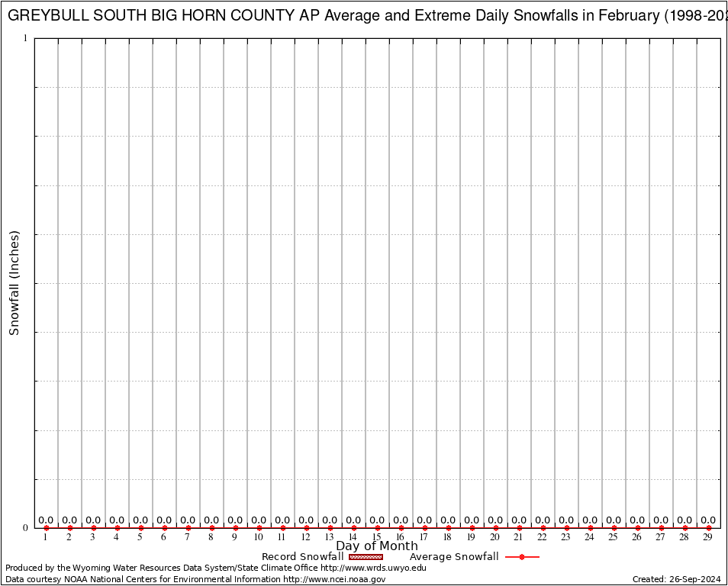Click the Created 26-Sep-2024 date text

click(x=677, y=579)
